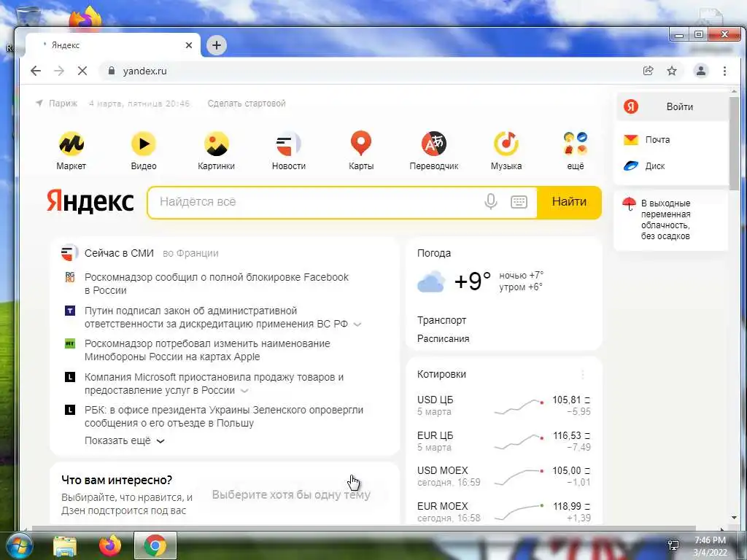Click the Почта mail envelope icon
The width and height of the screenshot is (747, 560).
(x=631, y=139)
